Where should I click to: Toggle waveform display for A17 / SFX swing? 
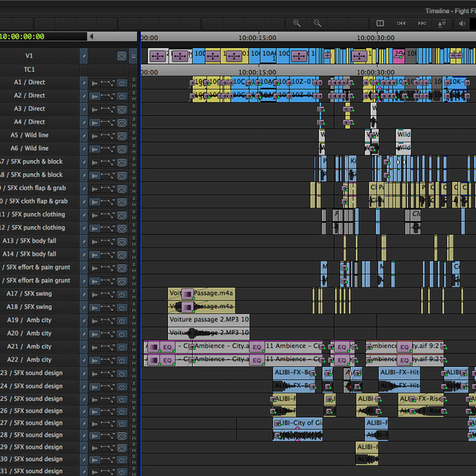tap(95, 295)
